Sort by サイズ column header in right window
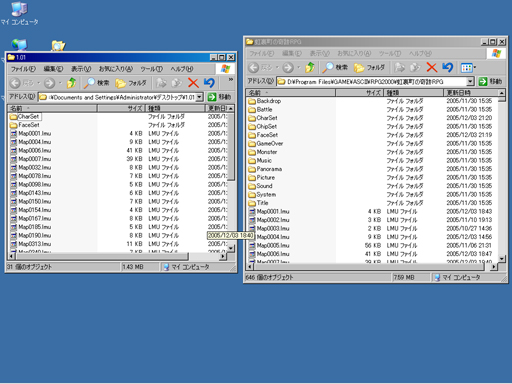 tap(359, 93)
